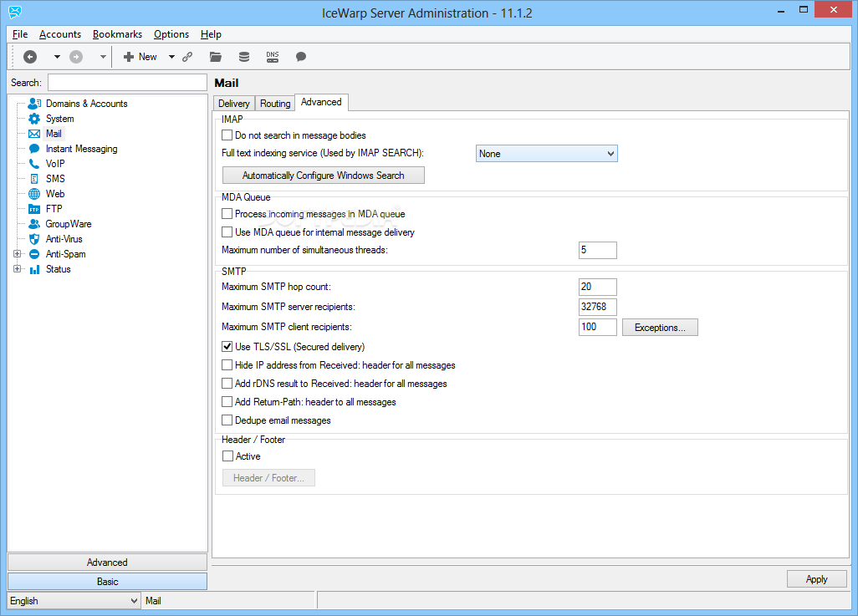
Task: Select the Advanced tab in Mail
Action: coord(321,102)
